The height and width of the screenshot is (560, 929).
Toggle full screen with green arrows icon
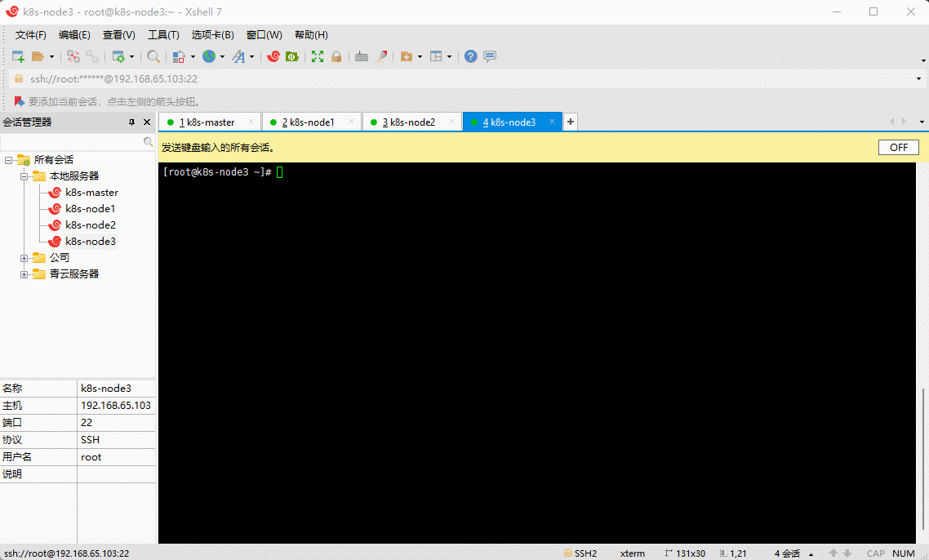318,56
